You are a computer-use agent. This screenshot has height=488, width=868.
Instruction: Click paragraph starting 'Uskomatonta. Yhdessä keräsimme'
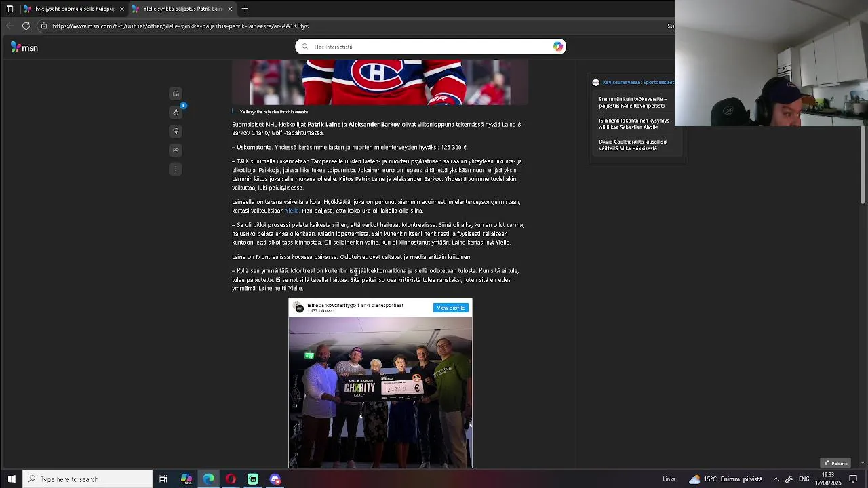pyautogui.click(x=350, y=147)
